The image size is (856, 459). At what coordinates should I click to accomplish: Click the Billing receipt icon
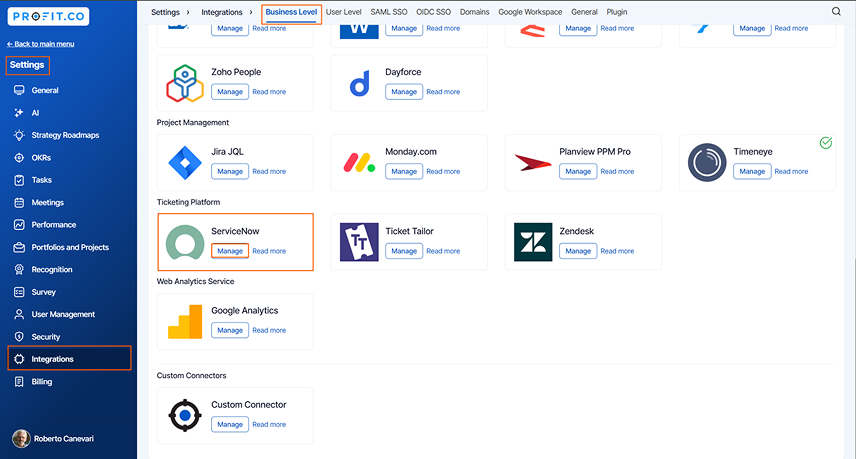click(19, 381)
